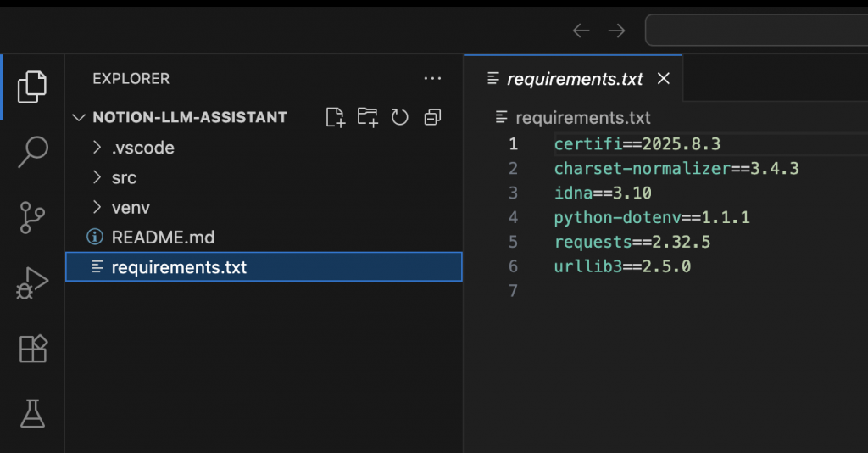Click the New File icon in Explorer
The width and height of the screenshot is (868, 453).
336,117
